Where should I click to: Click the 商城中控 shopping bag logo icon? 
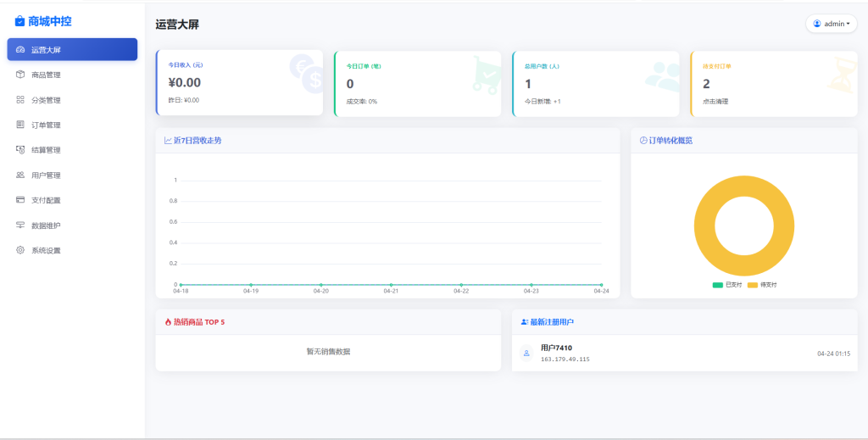[x=20, y=21]
